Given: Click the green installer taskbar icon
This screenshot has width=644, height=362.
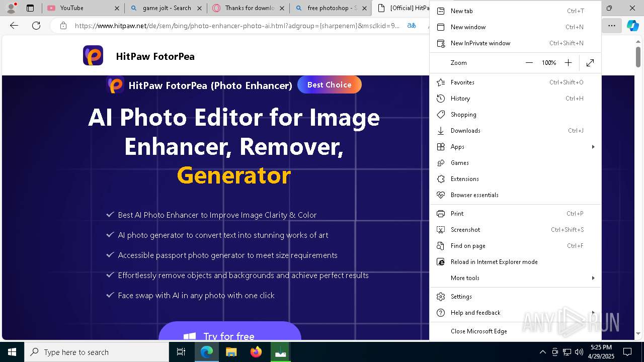Looking at the screenshot, I should (x=280, y=352).
